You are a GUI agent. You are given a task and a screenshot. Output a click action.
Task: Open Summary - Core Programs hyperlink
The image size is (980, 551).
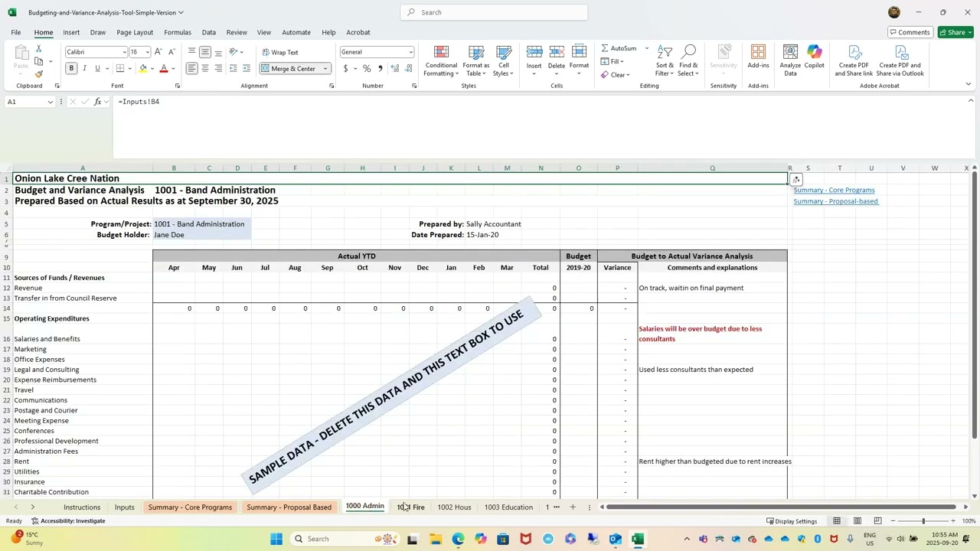point(834,190)
